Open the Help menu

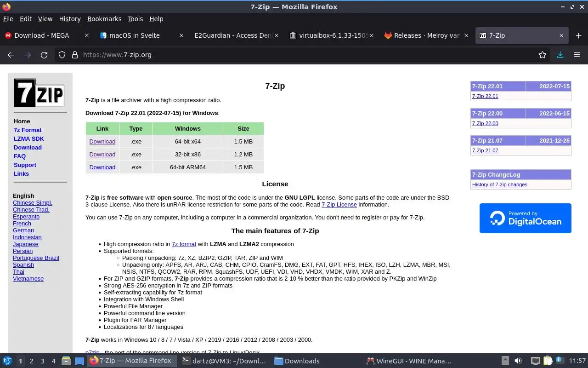(x=156, y=19)
